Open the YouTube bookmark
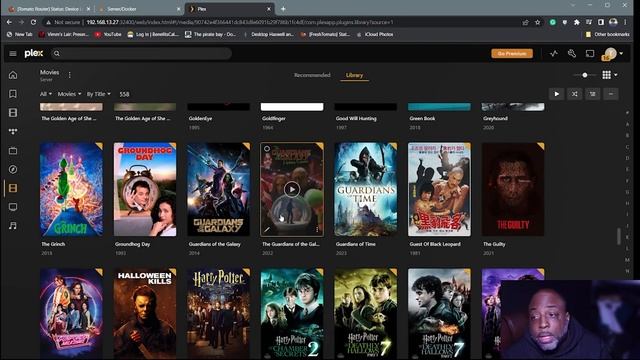Image resolution: width=640 pixels, height=360 pixels. coord(108,35)
